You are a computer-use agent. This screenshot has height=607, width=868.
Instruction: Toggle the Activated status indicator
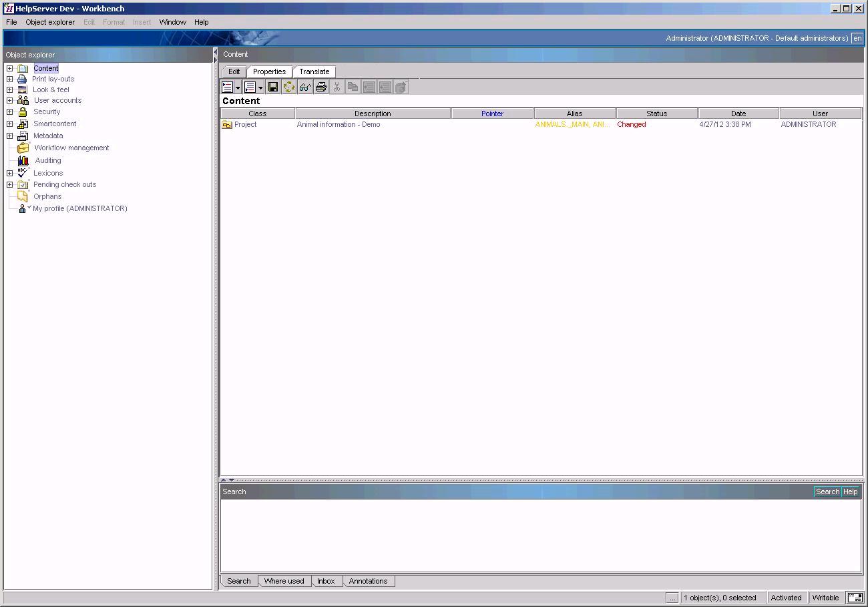787,598
